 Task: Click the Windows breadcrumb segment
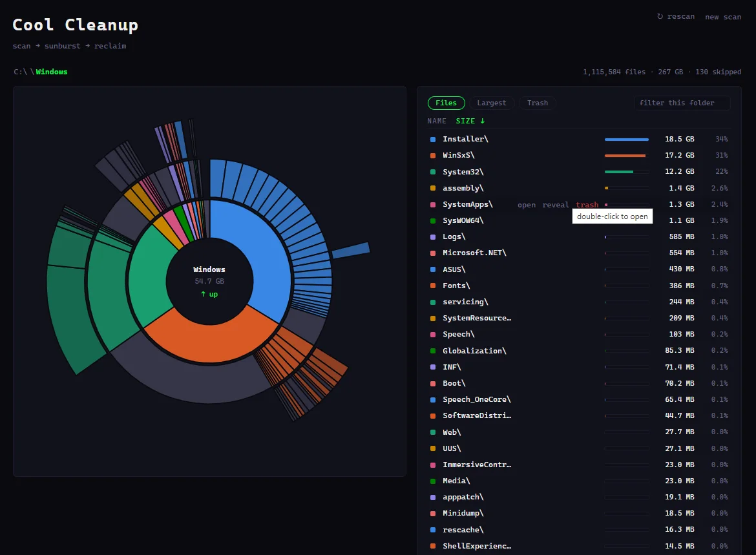52,72
